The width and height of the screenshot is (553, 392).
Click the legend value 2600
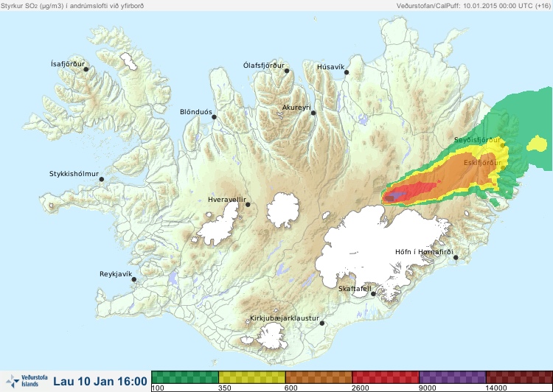[361, 388]
